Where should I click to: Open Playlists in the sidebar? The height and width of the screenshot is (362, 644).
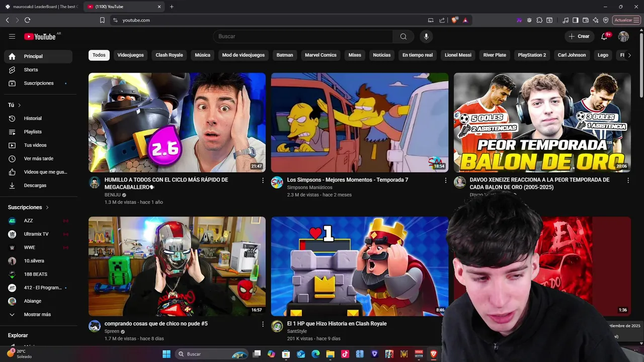(x=38, y=132)
